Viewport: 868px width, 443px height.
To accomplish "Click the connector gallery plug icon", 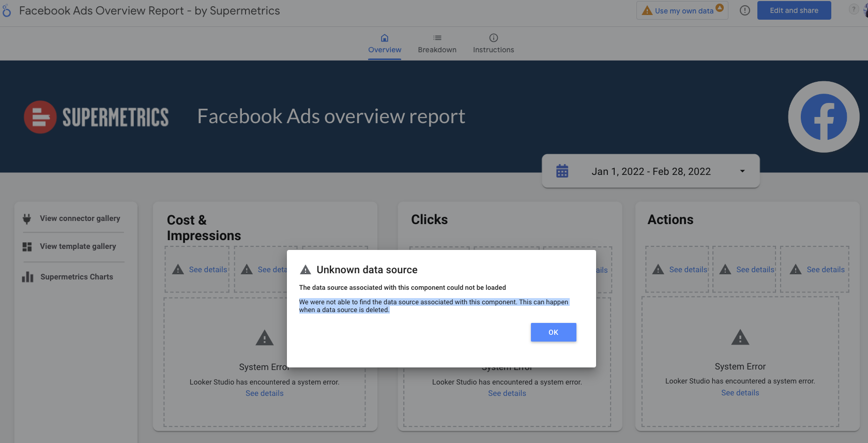I will 27,219.
